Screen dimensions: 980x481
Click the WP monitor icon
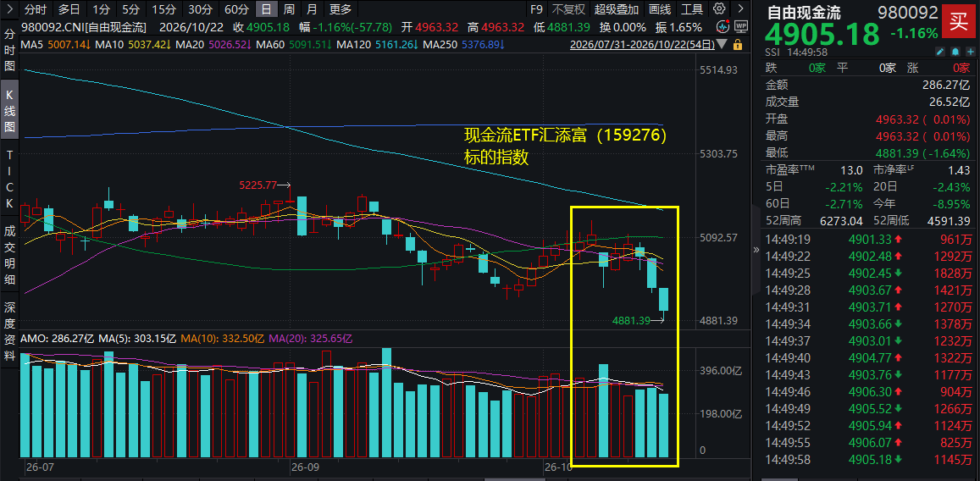pos(740,27)
